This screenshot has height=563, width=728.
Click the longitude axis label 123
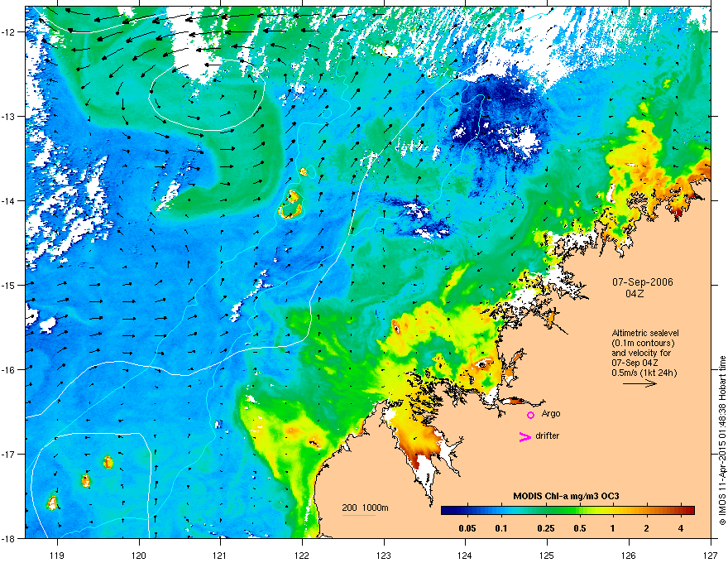pyautogui.click(x=384, y=555)
